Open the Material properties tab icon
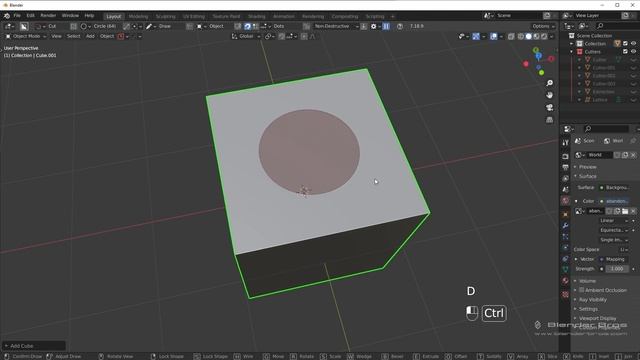This screenshot has height=360, width=640. pos(565,281)
